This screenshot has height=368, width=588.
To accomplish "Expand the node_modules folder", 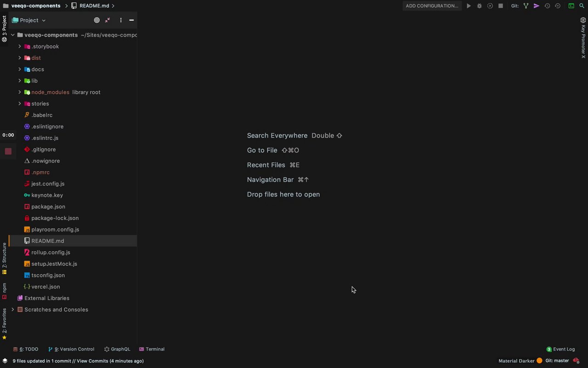I will pos(19,92).
